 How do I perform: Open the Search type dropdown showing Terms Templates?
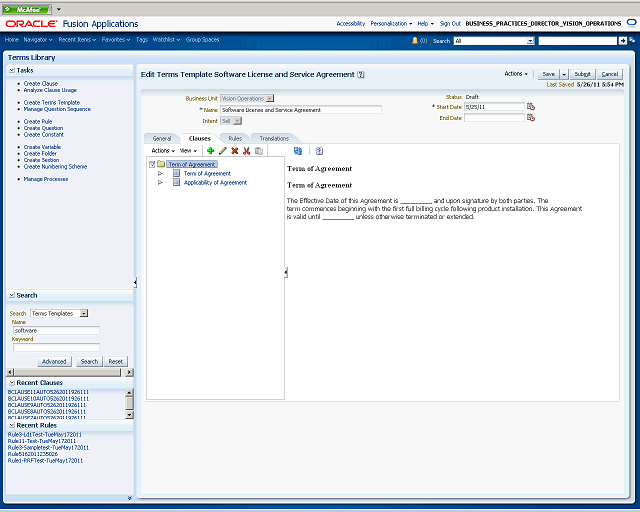click(x=84, y=313)
